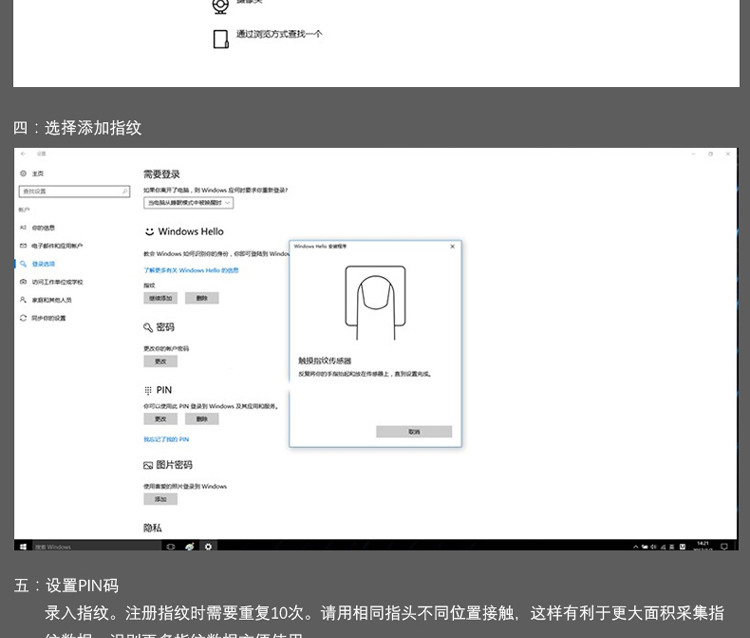Open the Action Center notification icon
750x638 pixels.
(x=724, y=546)
